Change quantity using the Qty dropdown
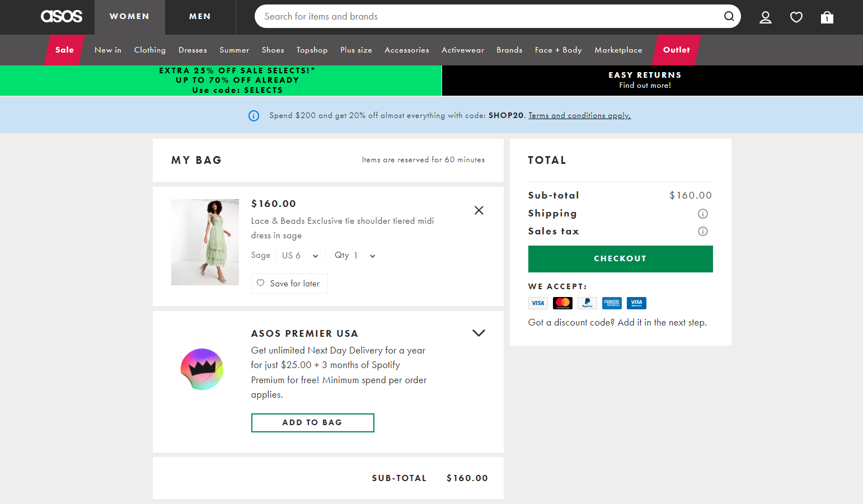 pyautogui.click(x=355, y=255)
